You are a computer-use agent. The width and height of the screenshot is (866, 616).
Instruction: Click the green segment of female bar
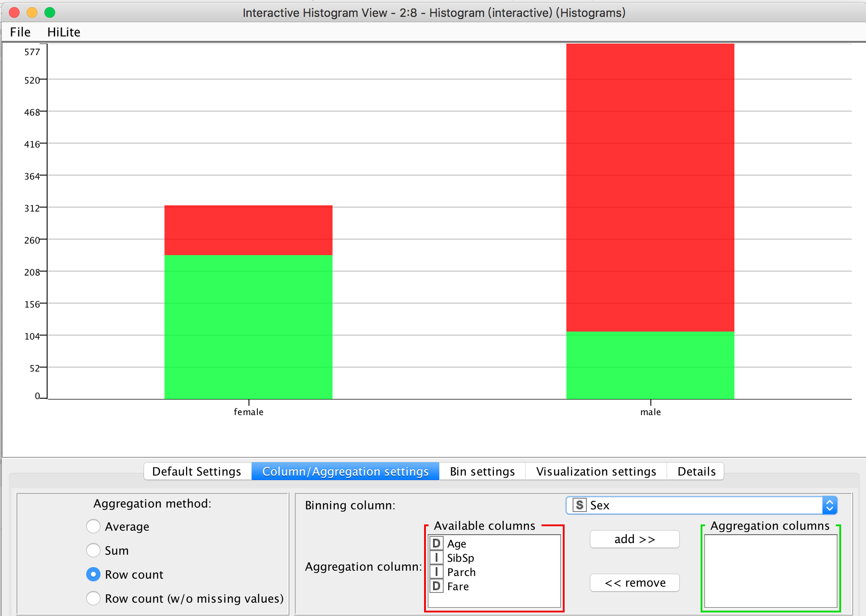249,327
